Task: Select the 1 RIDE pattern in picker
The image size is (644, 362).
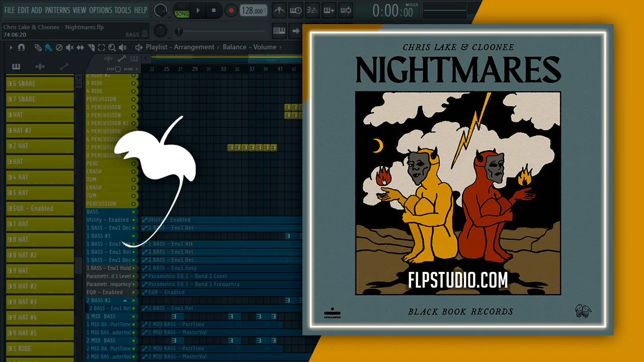Action: coord(40,348)
